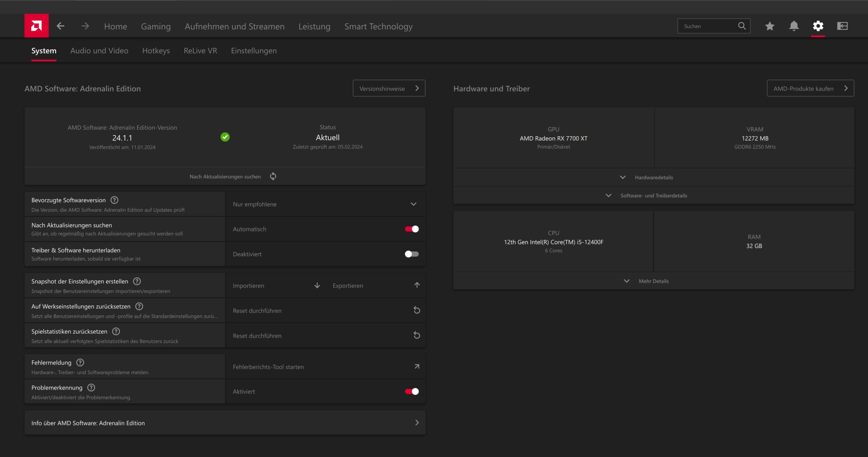Click Nach Aktualisierungen suchen button
Viewport: 868px width, 457px height.
click(x=225, y=176)
